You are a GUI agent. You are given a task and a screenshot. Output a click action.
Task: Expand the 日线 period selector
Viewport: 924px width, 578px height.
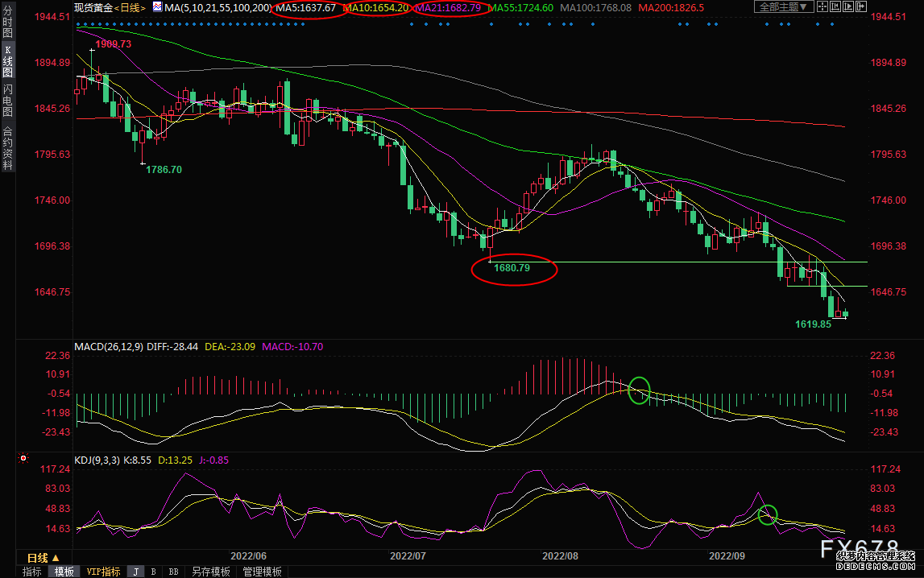pos(43,557)
